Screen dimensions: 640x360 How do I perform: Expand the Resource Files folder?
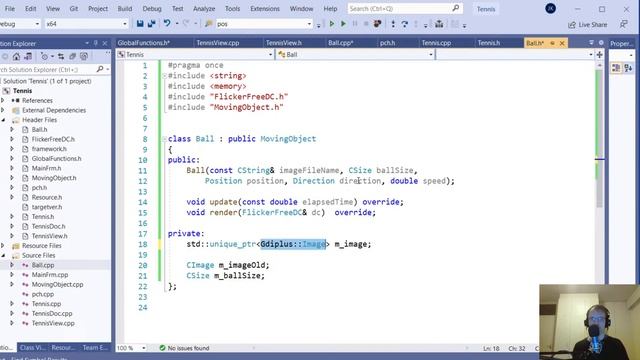(x=3, y=246)
